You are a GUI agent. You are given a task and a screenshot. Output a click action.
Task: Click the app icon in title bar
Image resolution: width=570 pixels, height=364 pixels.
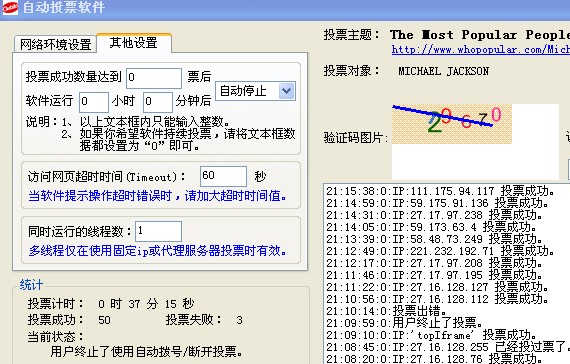click(x=10, y=7)
